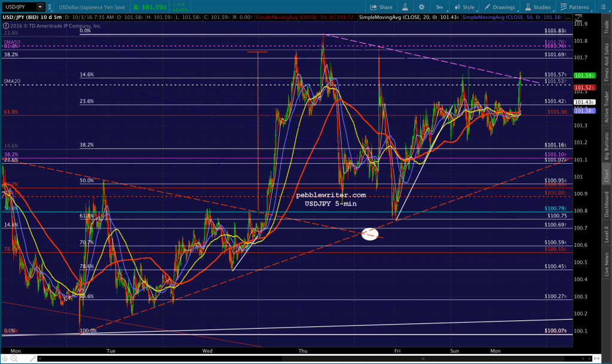The image size is (612, 364).
Task: Click the crosshair pan icon at bottom left
Action: tap(5, 358)
